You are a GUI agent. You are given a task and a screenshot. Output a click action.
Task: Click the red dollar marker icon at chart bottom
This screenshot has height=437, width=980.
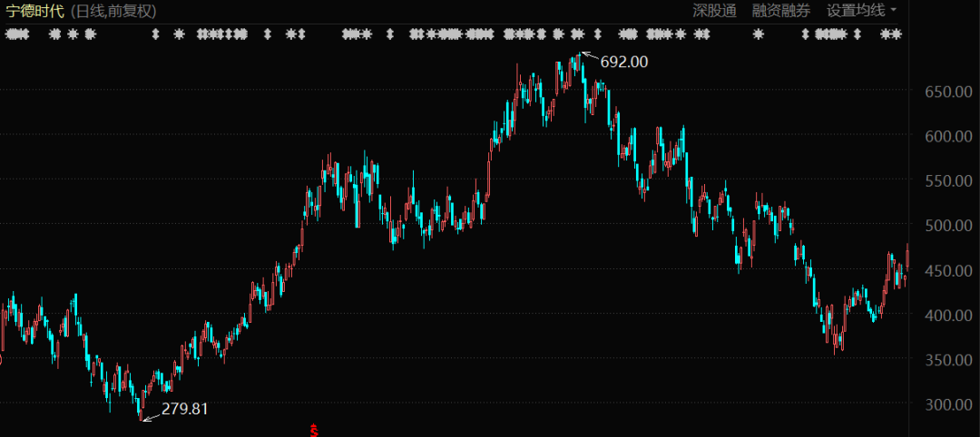tap(314, 431)
